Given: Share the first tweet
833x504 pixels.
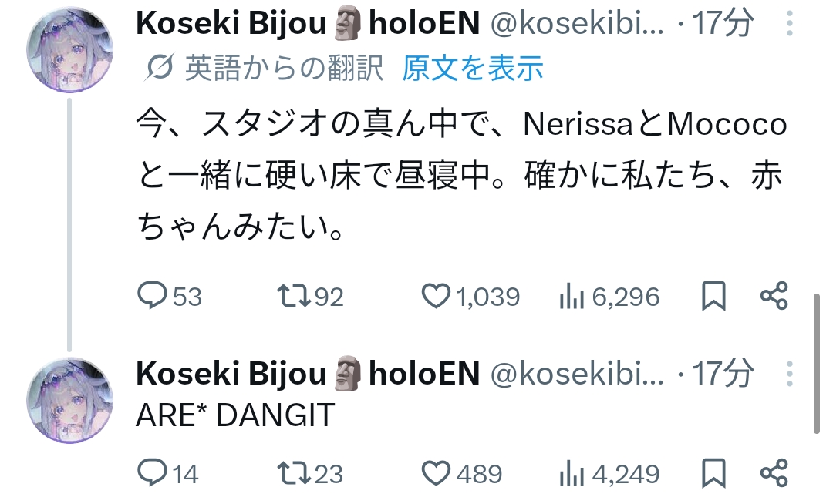Looking at the screenshot, I should (774, 297).
